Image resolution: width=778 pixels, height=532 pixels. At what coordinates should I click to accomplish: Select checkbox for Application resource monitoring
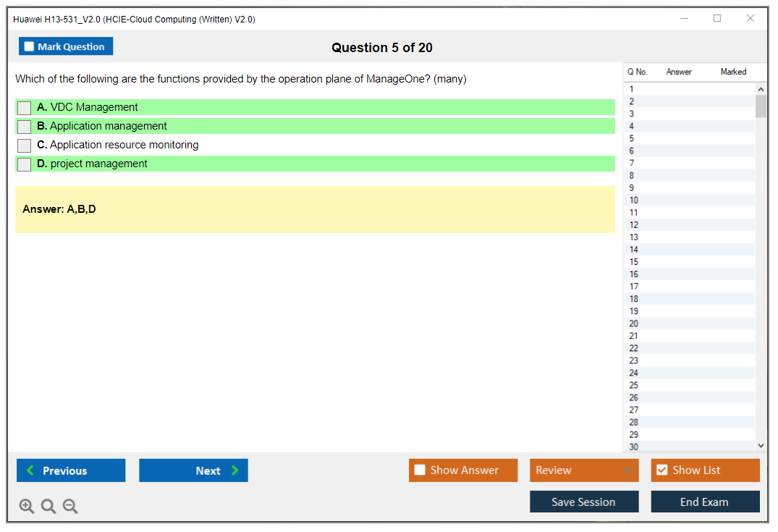point(25,145)
